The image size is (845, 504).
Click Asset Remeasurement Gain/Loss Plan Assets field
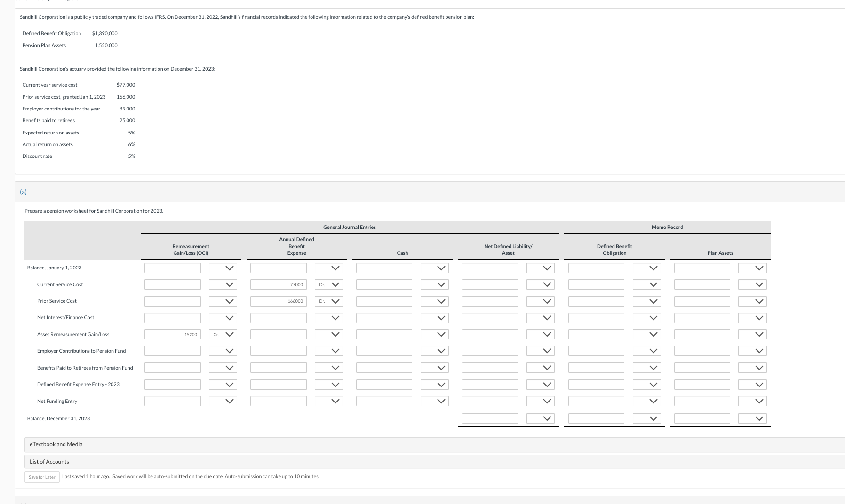(702, 334)
